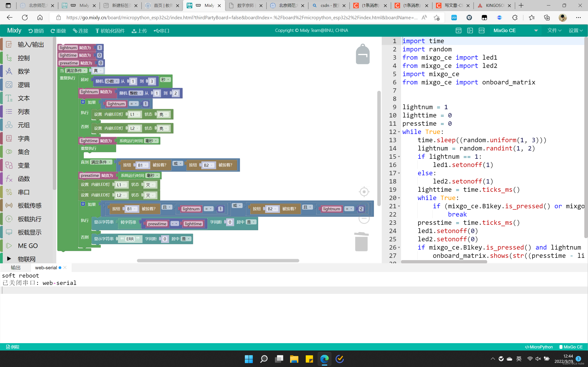Toggle gear icon on bottom 如果 block
Screen dimensions: 588x367
83,204
